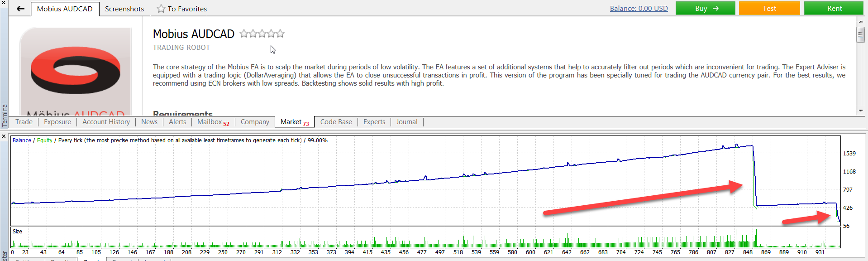The width and height of the screenshot is (868, 261).
Task: Click the To Favorites star icon
Action: (x=161, y=9)
